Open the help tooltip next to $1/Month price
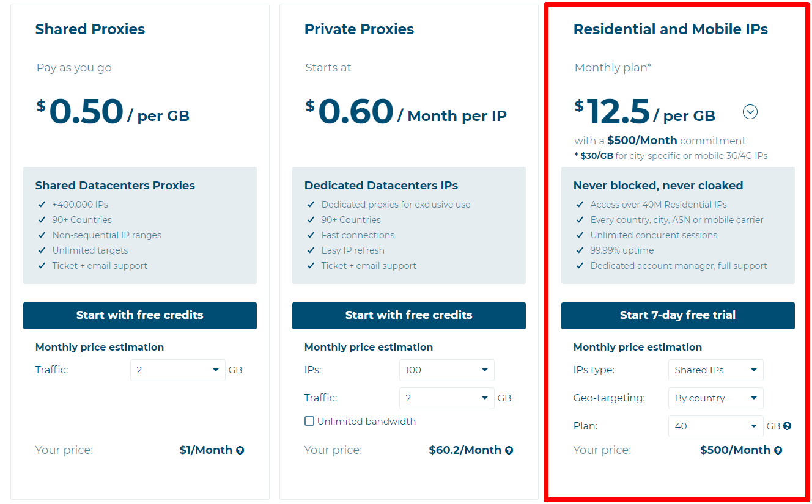Screen dimensions: 812x504 240,450
